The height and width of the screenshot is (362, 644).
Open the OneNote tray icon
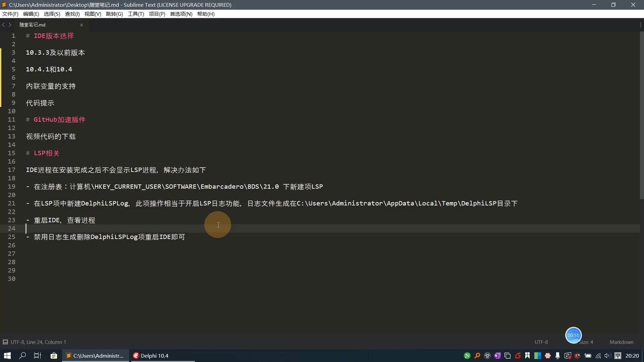tap(497, 356)
